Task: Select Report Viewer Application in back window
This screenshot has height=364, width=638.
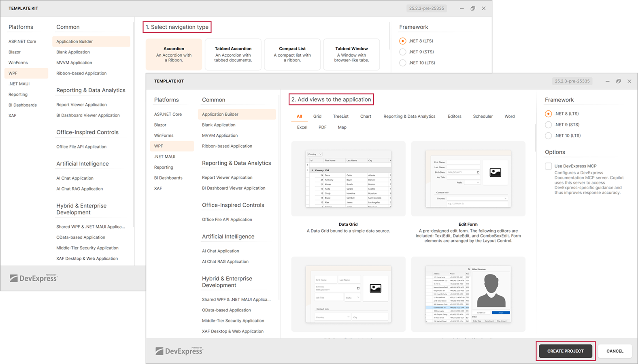Action: (x=81, y=105)
